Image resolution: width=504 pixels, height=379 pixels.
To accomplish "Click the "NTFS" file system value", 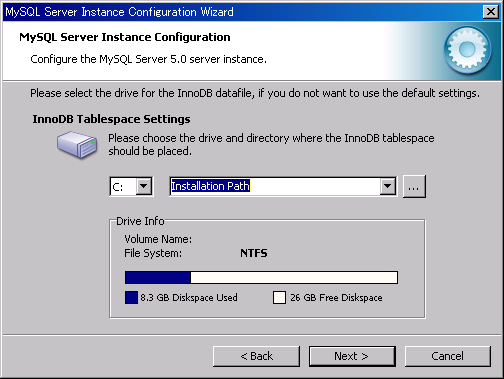I will [x=254, y=253].
